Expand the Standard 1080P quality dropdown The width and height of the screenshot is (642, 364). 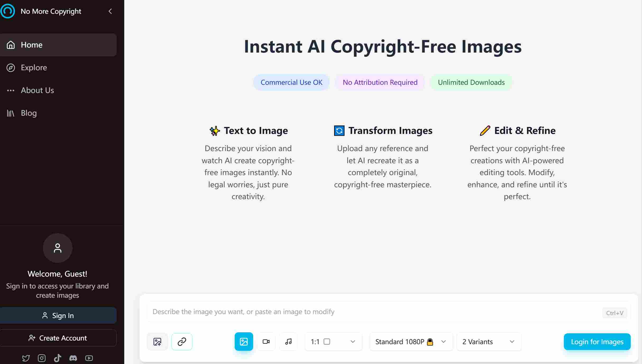click(411, 342)
